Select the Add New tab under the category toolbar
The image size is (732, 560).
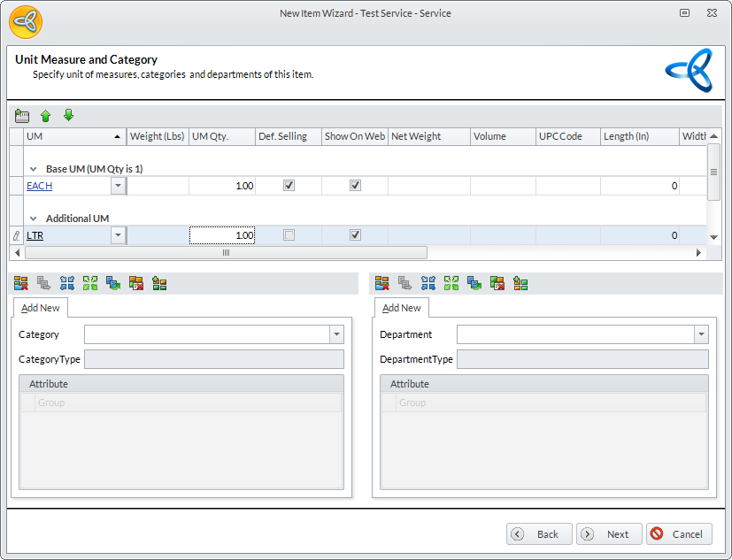tap(41, 308)
